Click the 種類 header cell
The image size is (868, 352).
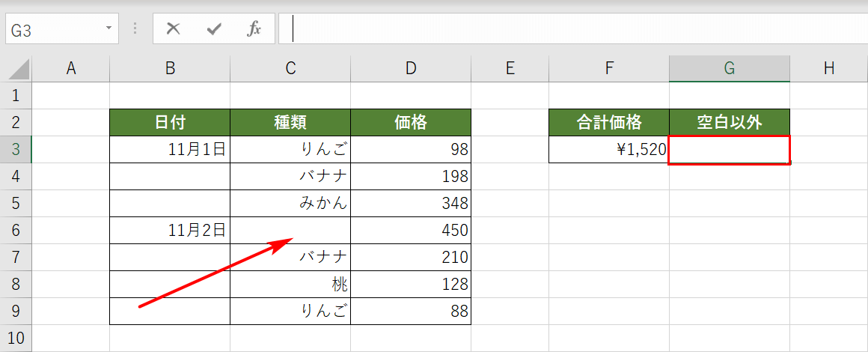pyautogui.click(x=290, y=123)
